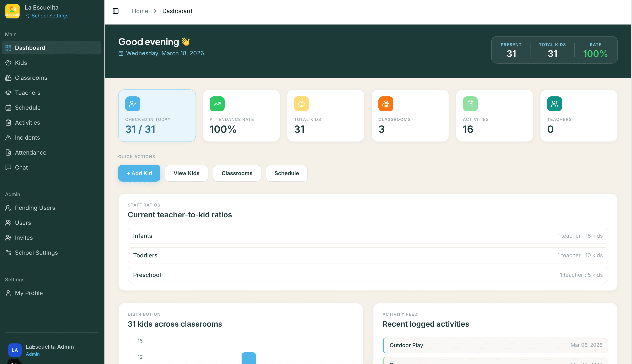Click the Attendance chart icon
This screenshot has width=632, height=364.
point(8,152)
